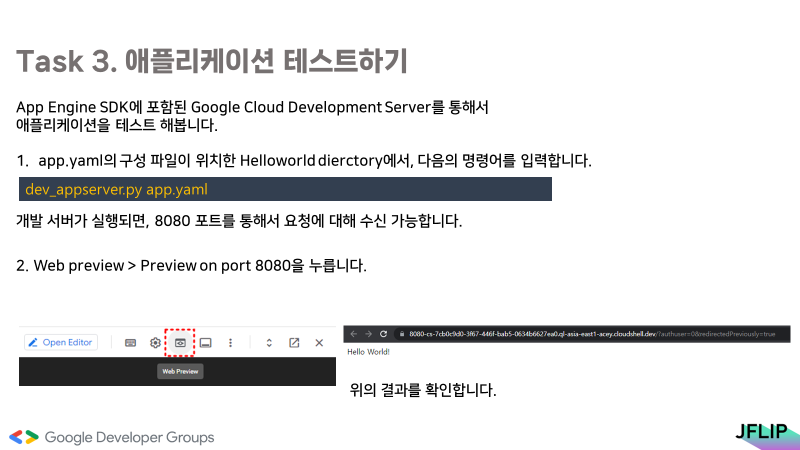Click the Web Preview icon

180,343
